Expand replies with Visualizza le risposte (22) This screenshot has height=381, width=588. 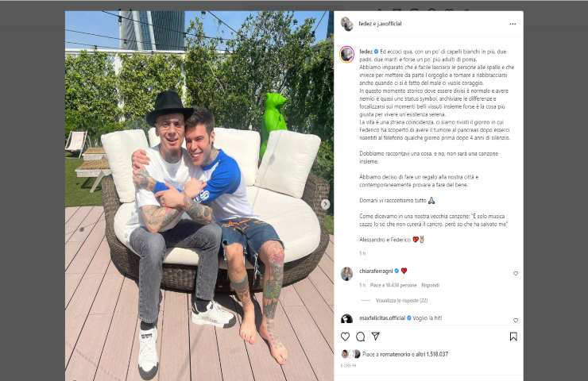tap(401, 301)
